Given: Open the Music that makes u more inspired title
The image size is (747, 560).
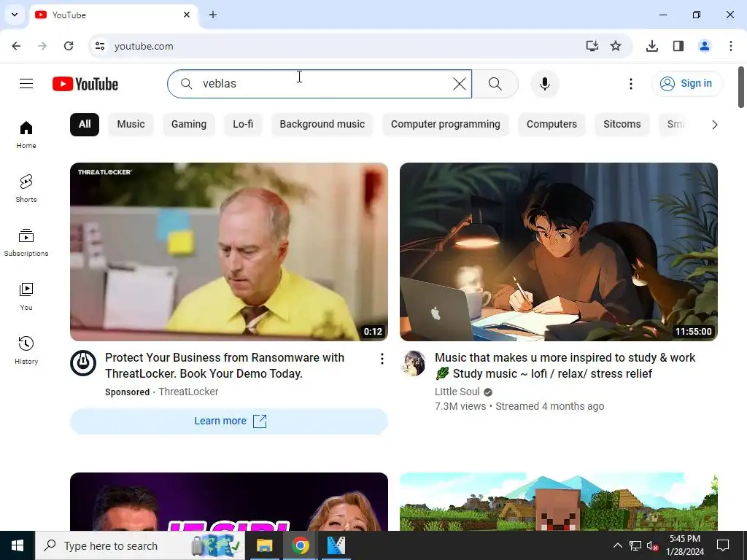Looking at the screenshot, I should click(x=565, y=366).
